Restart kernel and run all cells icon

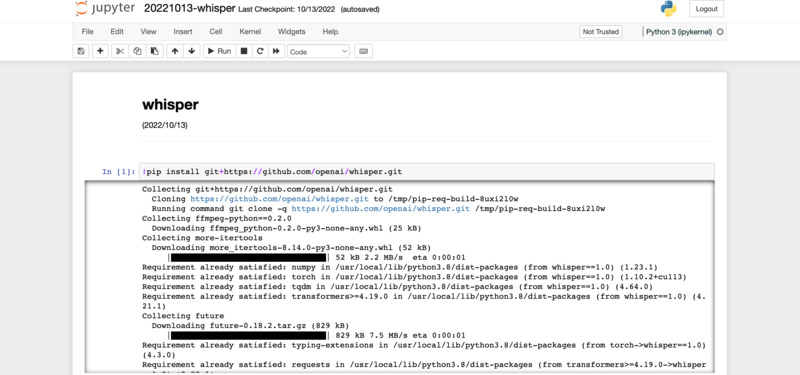point(276,51)
